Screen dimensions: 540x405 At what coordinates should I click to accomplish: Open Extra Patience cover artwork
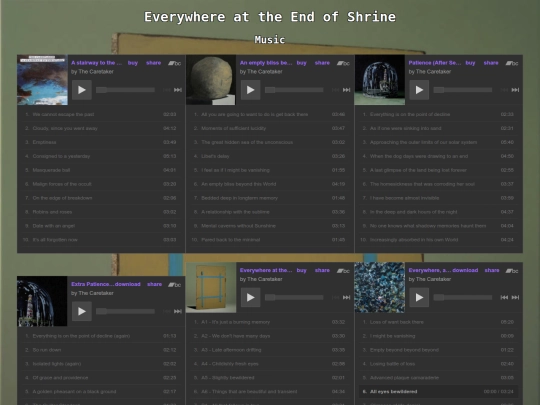click(42, 301)
